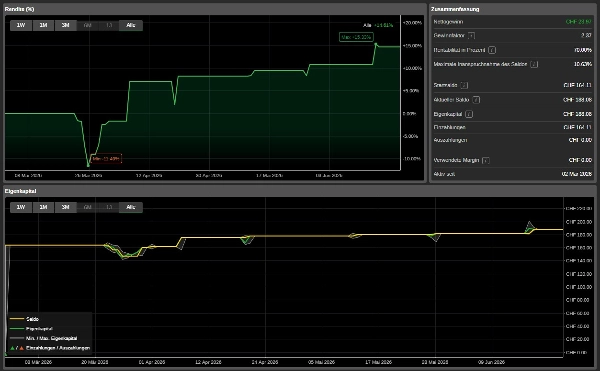Choose 6M range in Rendite chart
This screenshot has height=371, width=600.
pos(88,25)
